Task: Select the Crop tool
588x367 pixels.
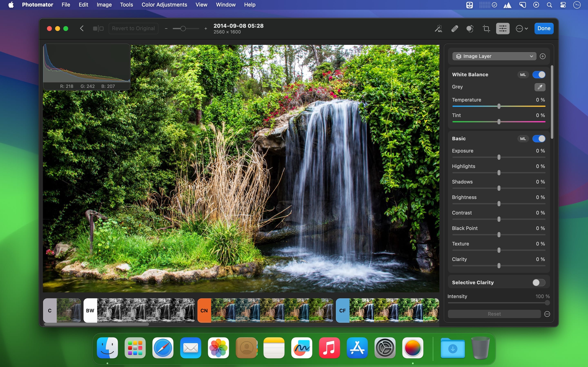Action: (486, 29)
